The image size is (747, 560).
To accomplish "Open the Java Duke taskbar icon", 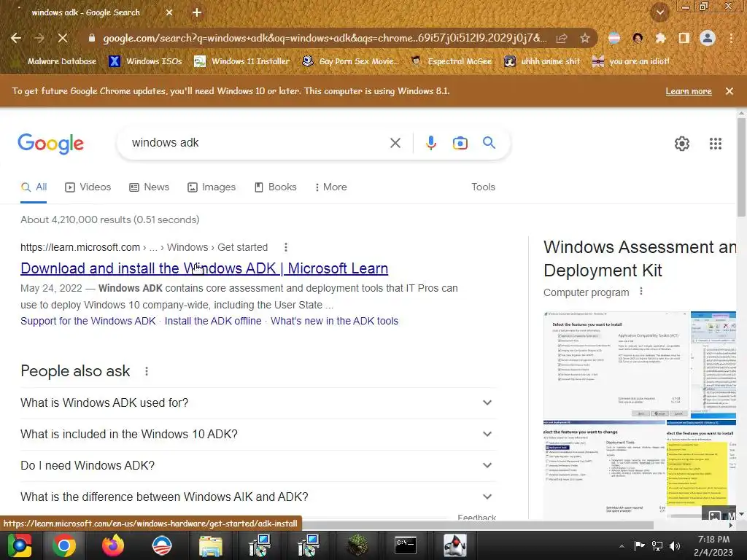I will (x=454, y=545).
